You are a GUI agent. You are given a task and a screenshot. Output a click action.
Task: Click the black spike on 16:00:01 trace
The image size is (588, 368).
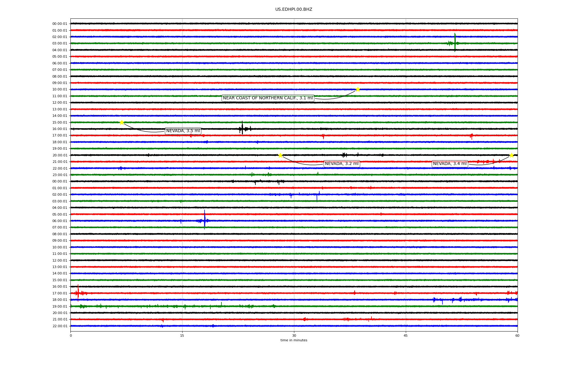(242, 128)
